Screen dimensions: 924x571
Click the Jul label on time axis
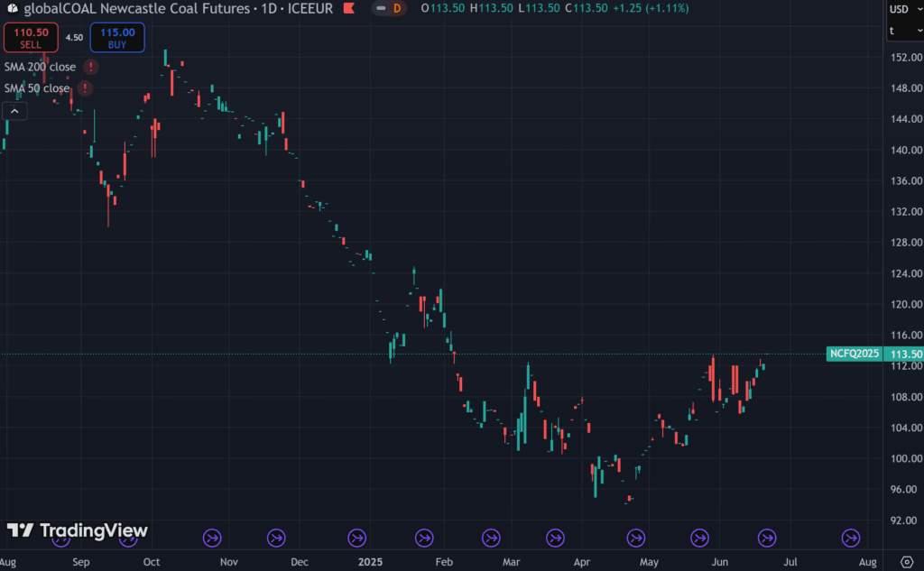tap(790, 562)
